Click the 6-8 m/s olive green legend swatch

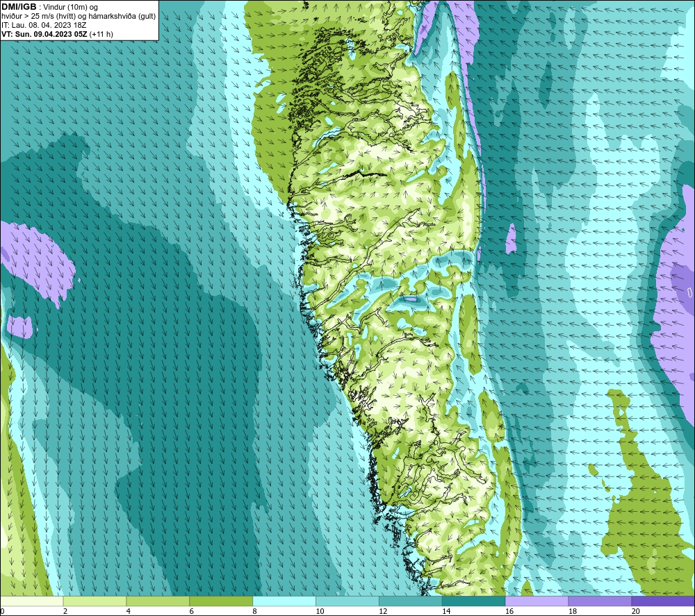(x=221, y=601)
